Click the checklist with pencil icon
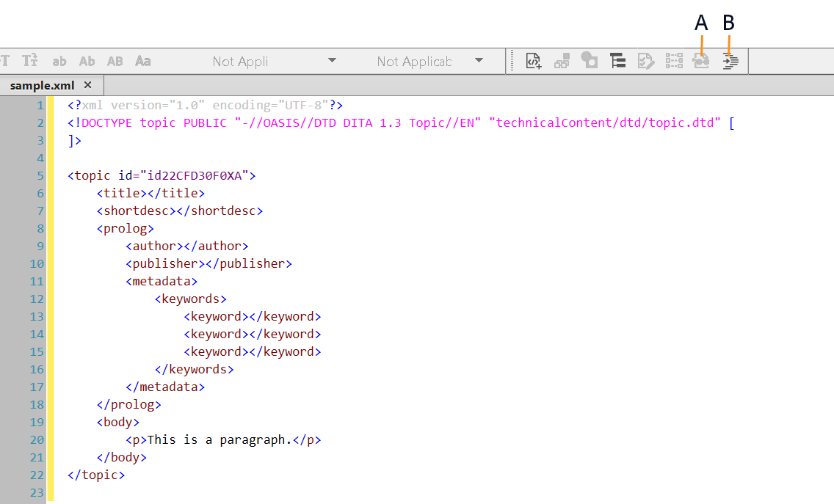This screenshot has width=834, height=504. point(645,62)
